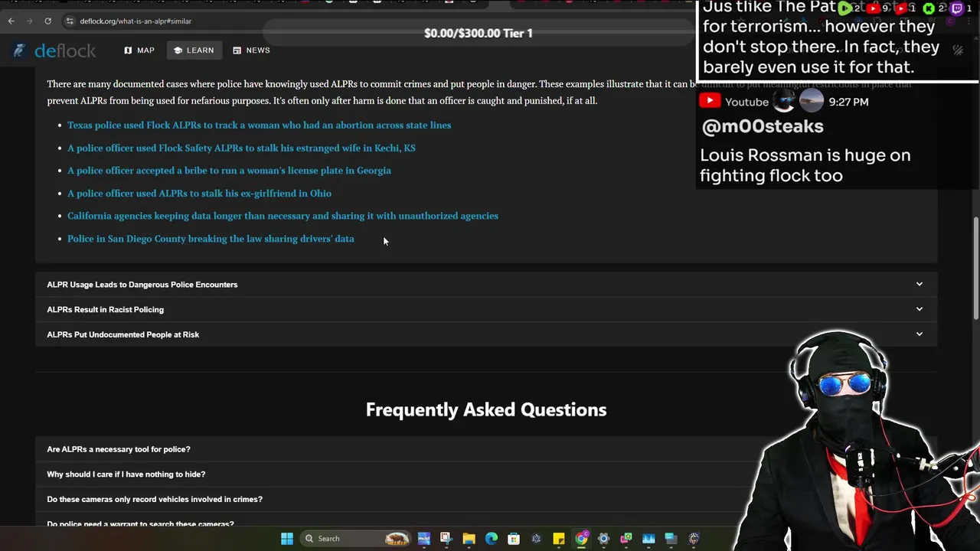Click the browser back arrow
The height and width of the screenshot is (551, 980).
(11, 21)
